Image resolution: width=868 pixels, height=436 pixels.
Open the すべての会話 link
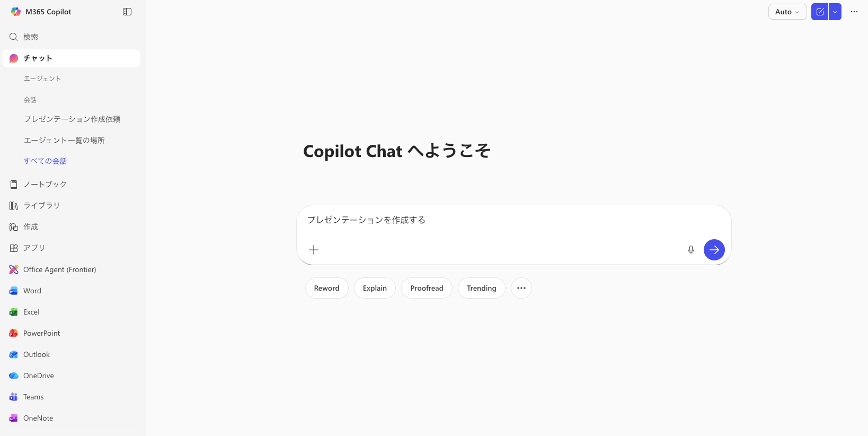click(x=46, y=161)
